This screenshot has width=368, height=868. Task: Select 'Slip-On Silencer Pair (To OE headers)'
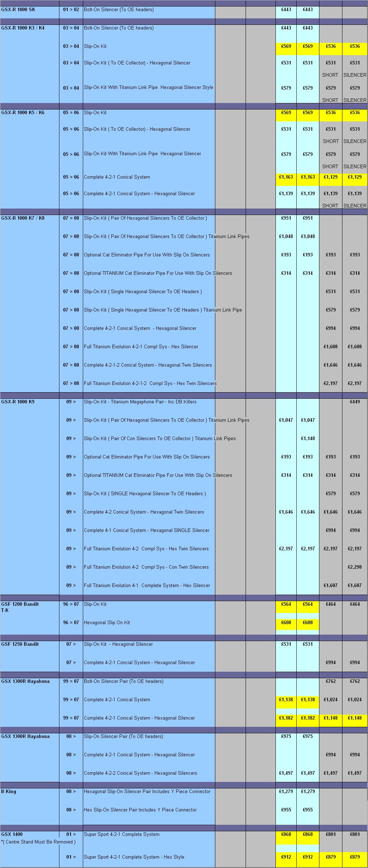[124, 736]
